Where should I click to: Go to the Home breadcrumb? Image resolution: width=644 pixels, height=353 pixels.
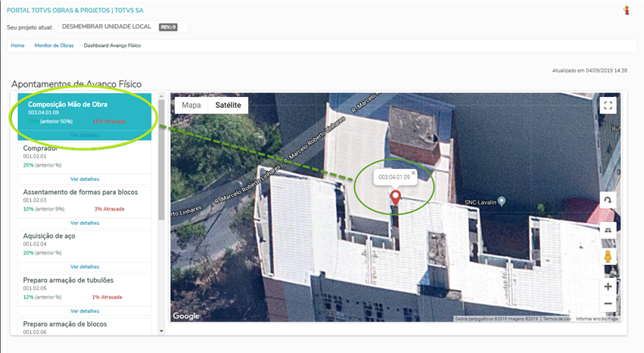pos(17,45)
